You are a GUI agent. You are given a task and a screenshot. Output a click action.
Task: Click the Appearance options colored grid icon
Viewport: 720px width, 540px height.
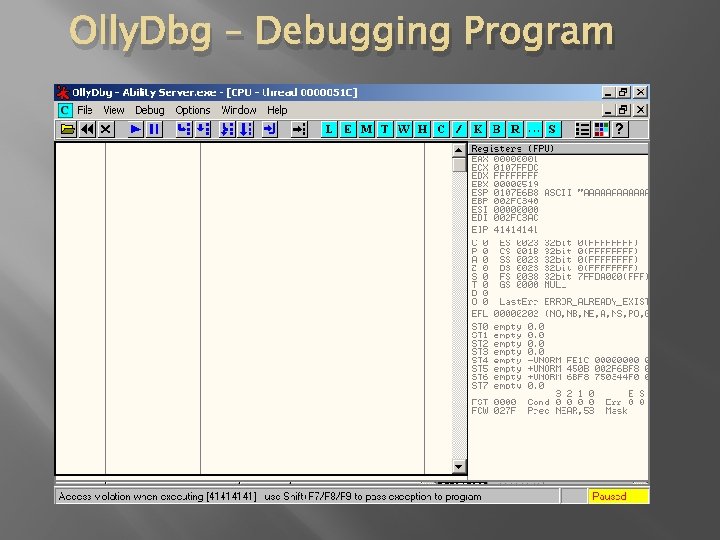click(601, 129)
